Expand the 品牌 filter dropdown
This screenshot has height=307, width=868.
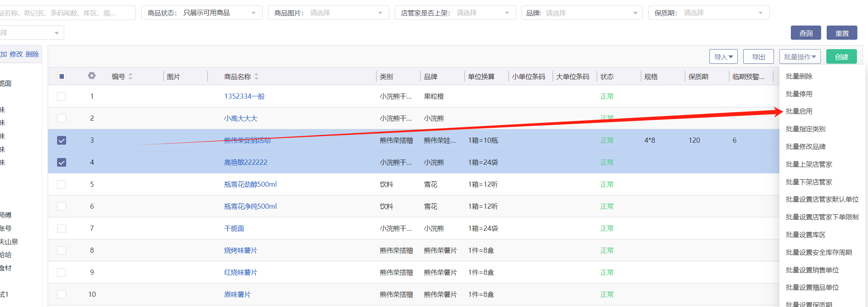click(x=581, y=13)
